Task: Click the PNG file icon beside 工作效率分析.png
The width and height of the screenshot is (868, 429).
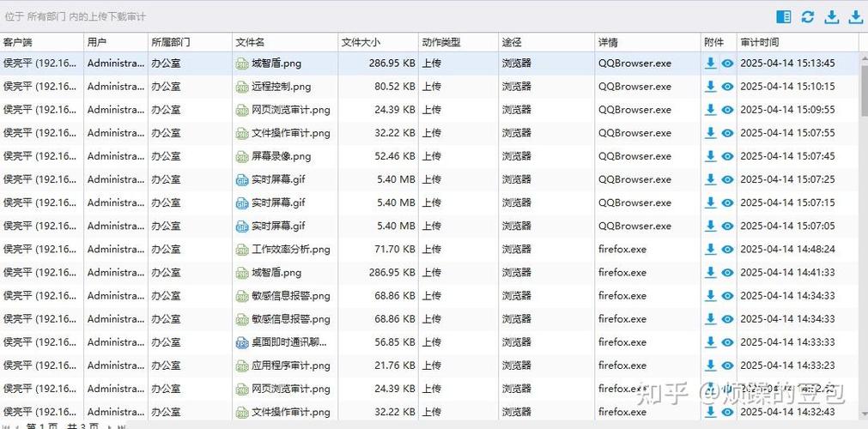Action: pyautogui.click(x=242, y=250)
